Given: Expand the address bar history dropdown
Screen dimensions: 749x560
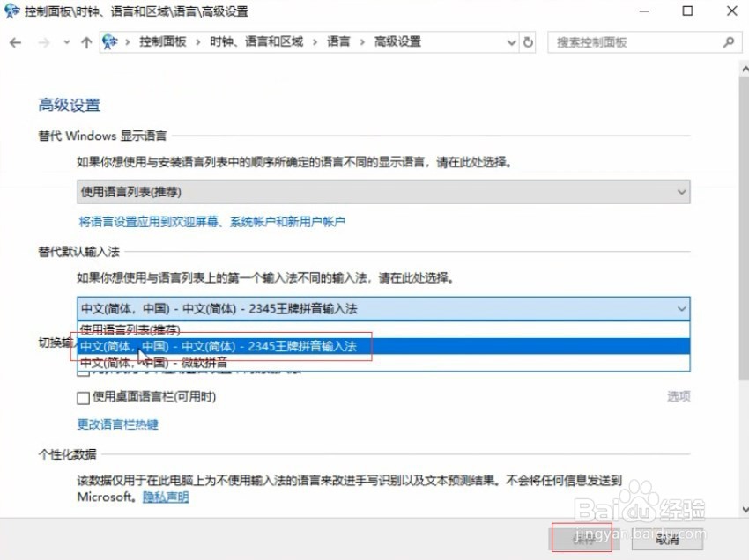Looking at the screenshot, I should (512, 42).
